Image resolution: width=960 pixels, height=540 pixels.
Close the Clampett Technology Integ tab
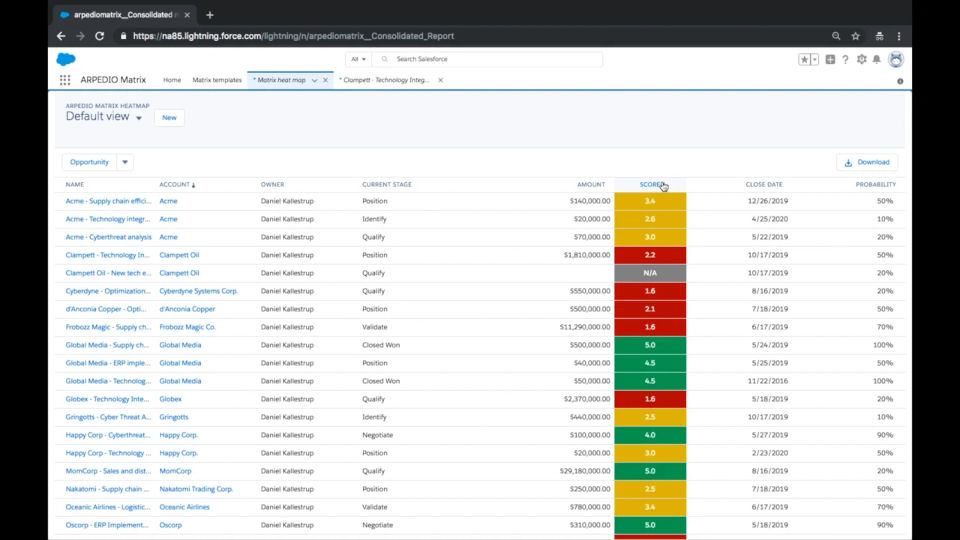coord(440,80)
